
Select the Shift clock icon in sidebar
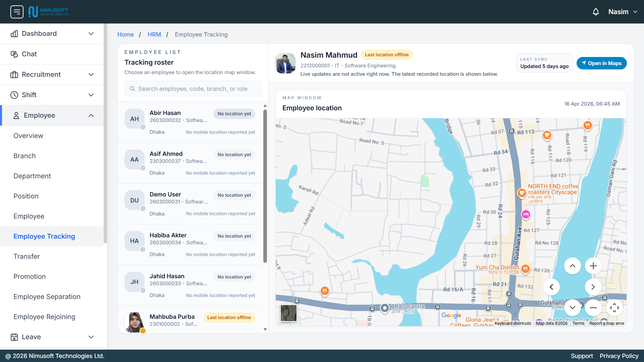click(14, 95)
